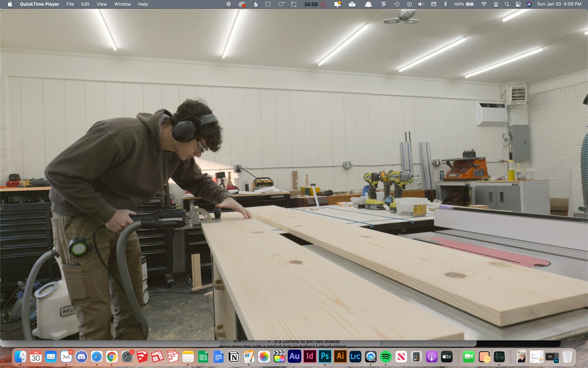Open the Photos app
Image resolution: width=588 pixels, height=368 pixels.
click(264, 357)
